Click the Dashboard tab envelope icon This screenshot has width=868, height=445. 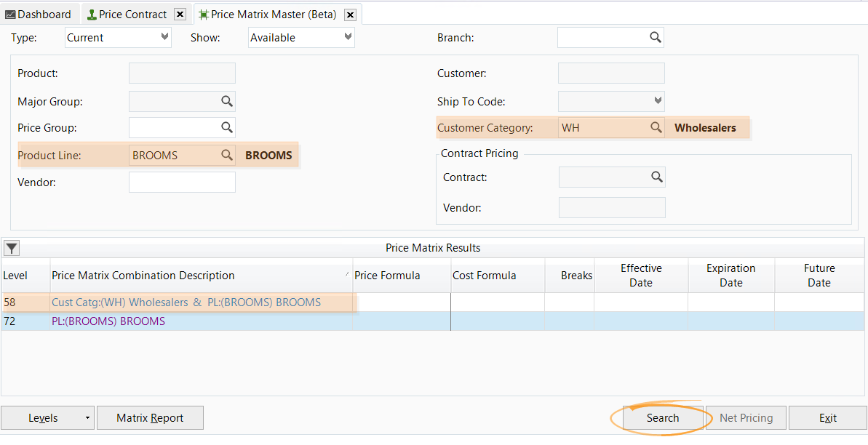pyautogui.click(x=12, y=13)
